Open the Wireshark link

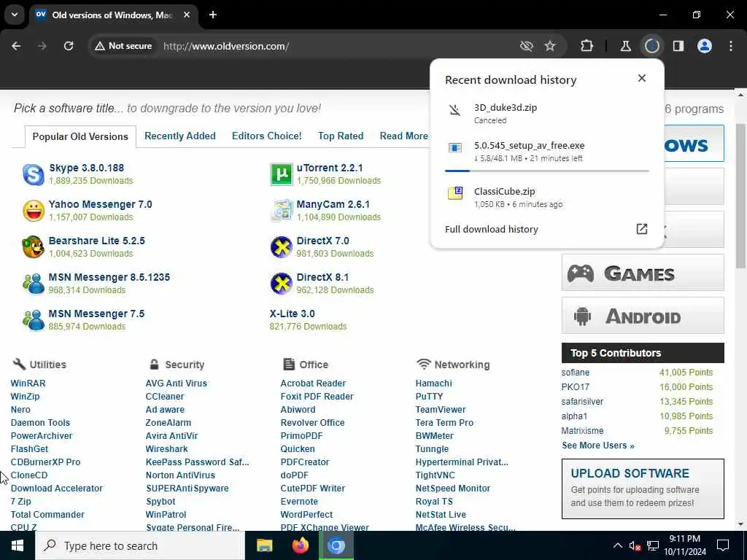pos(167,449)
